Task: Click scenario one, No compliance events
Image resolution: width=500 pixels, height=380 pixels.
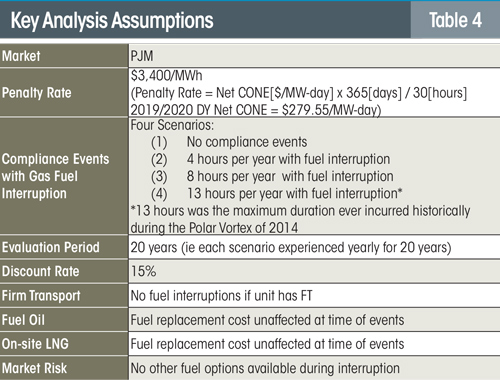Action: 247,142
